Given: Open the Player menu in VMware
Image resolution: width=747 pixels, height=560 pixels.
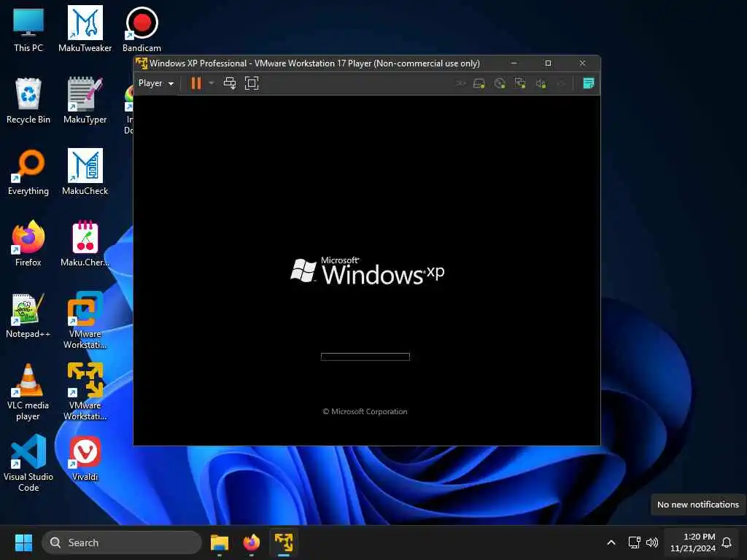Looking at the screenshot, I should pos(156,83).
